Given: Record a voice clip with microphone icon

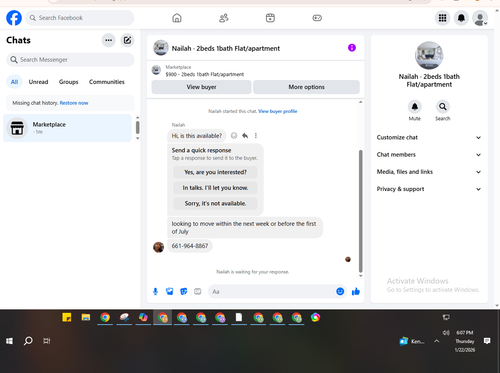Looking at the screenshot, I should (x=155, y=292).
